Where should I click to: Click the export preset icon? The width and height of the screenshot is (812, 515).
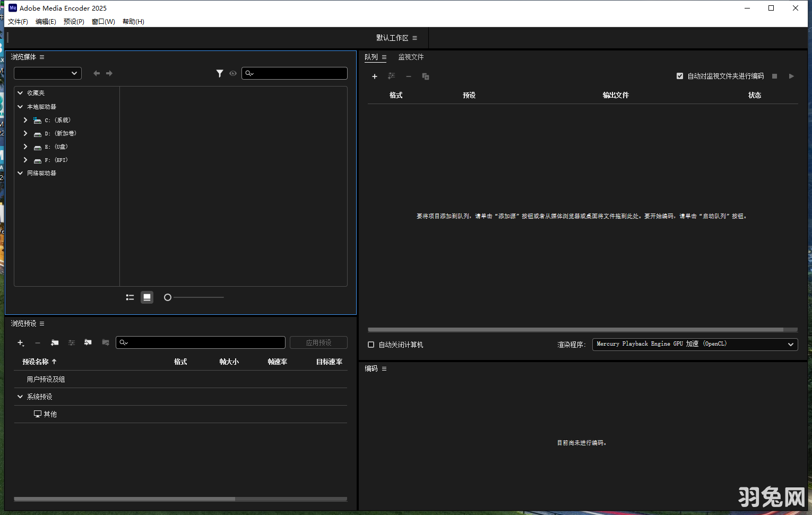coord(105,342)
